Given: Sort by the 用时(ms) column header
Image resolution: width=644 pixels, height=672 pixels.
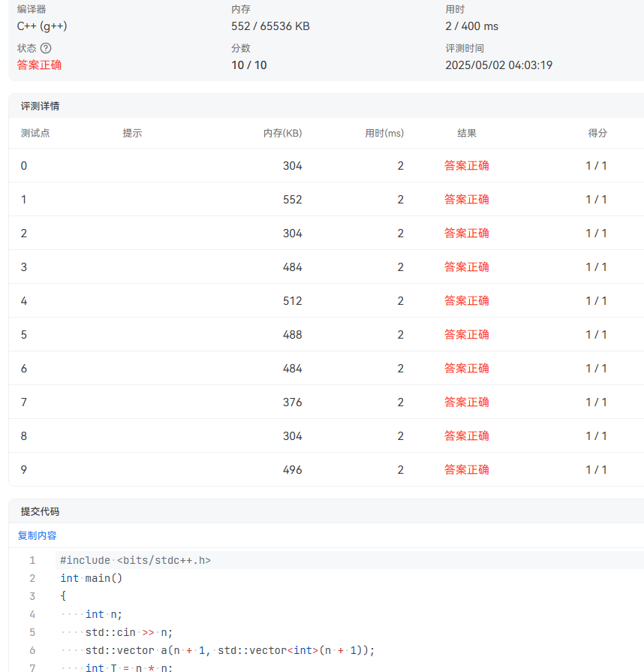Looking at the screenshot, I should point(384,133).
